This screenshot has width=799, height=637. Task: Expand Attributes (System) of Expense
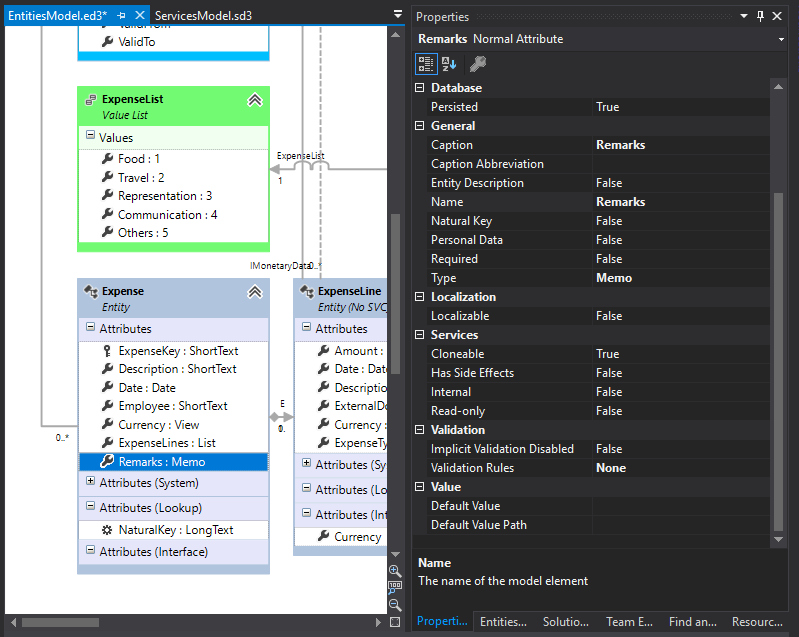point(90,481)
